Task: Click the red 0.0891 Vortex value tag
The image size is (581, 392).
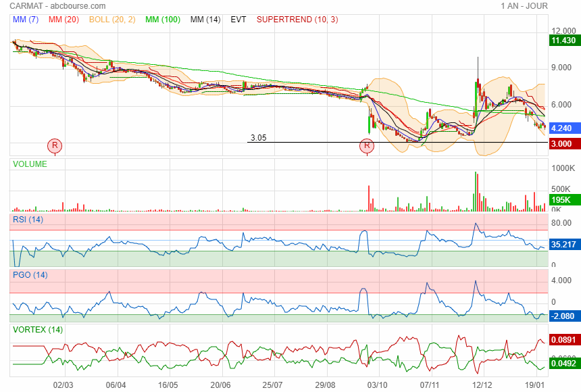Action: (x=562, y=340)
